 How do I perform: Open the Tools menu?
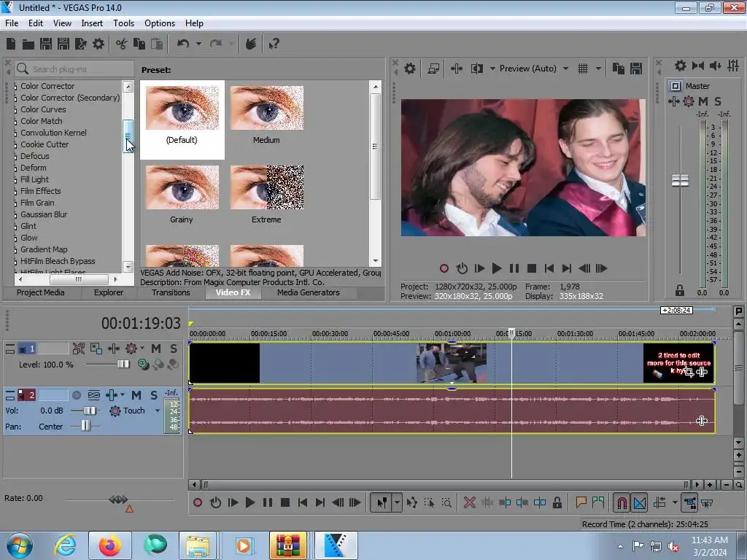[x=123, y=23]
